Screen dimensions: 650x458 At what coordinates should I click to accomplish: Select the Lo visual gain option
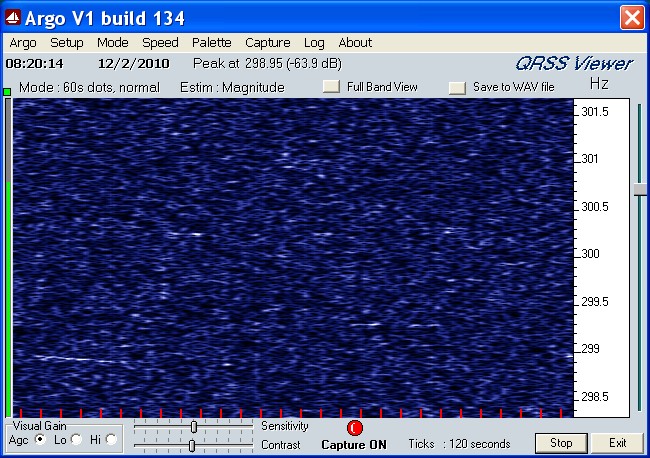(76, 439)
